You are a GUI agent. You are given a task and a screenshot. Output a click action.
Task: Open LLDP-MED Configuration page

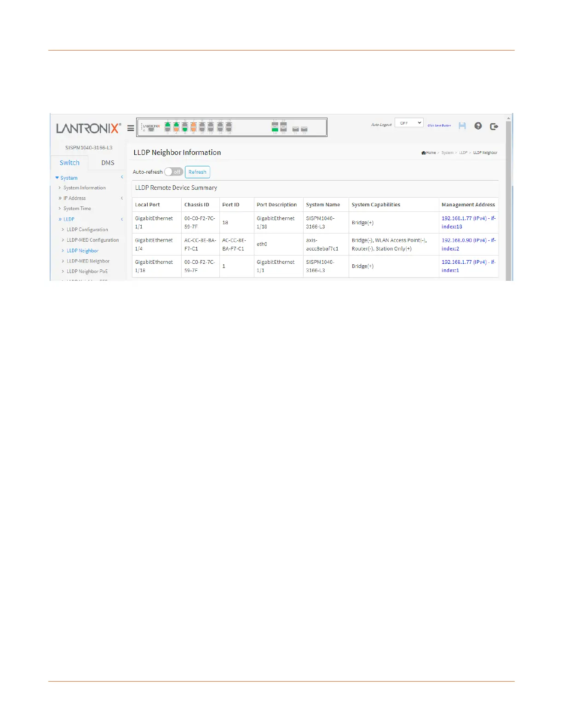coord(92,240)
